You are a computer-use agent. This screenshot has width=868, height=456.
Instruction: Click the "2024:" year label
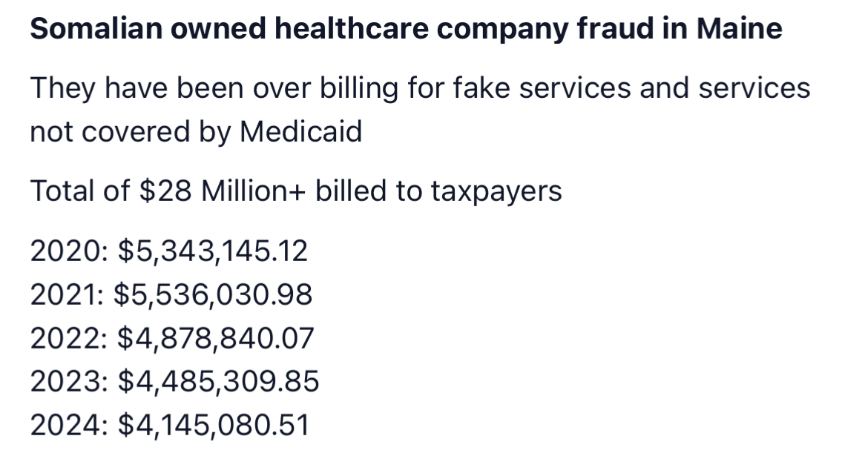pos(67,426)
